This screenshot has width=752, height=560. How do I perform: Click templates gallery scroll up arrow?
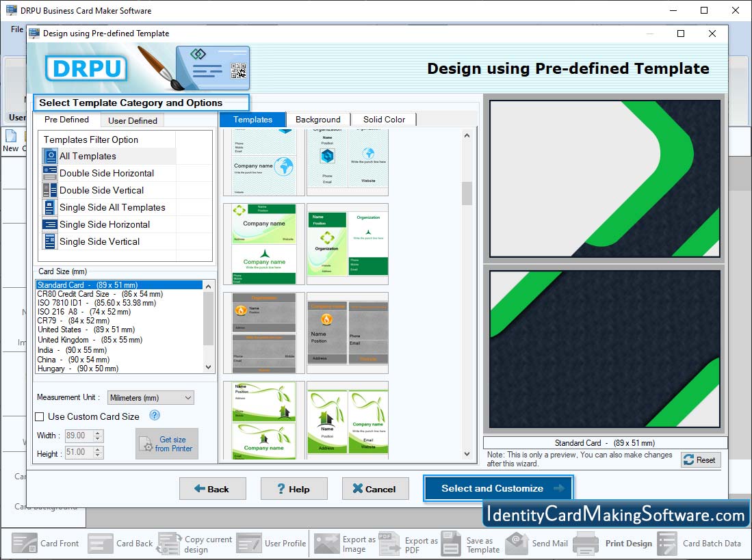pyautogui.click(x=467, y=135)
